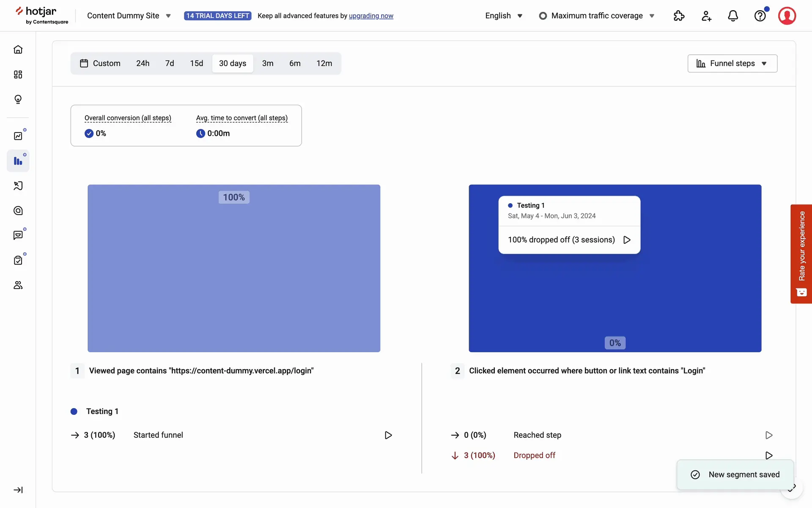Click the notifications bell icon
Viewport: 812px width, 508px height.
point(733,16)
